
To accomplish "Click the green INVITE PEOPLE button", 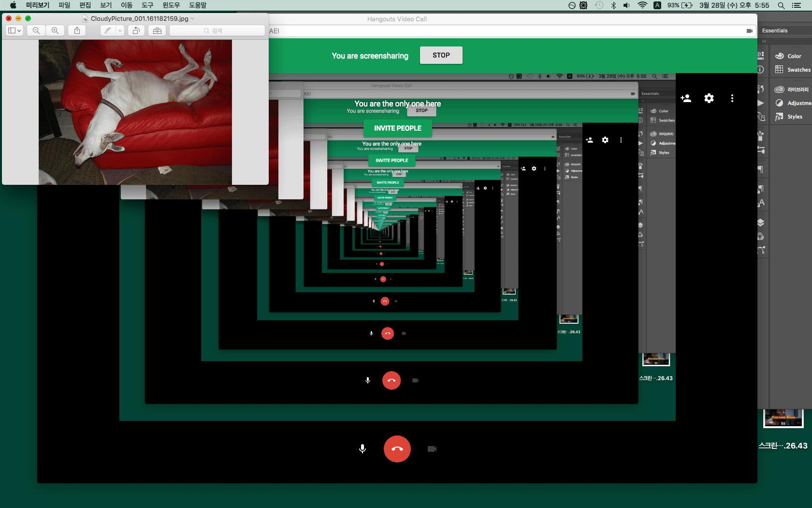I will pyautogui.click(x=397, y=128).
